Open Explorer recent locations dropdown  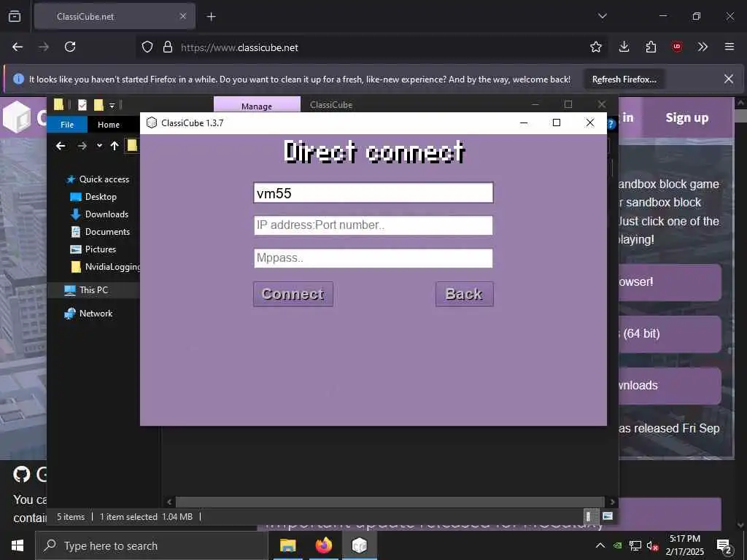(99, 146)
